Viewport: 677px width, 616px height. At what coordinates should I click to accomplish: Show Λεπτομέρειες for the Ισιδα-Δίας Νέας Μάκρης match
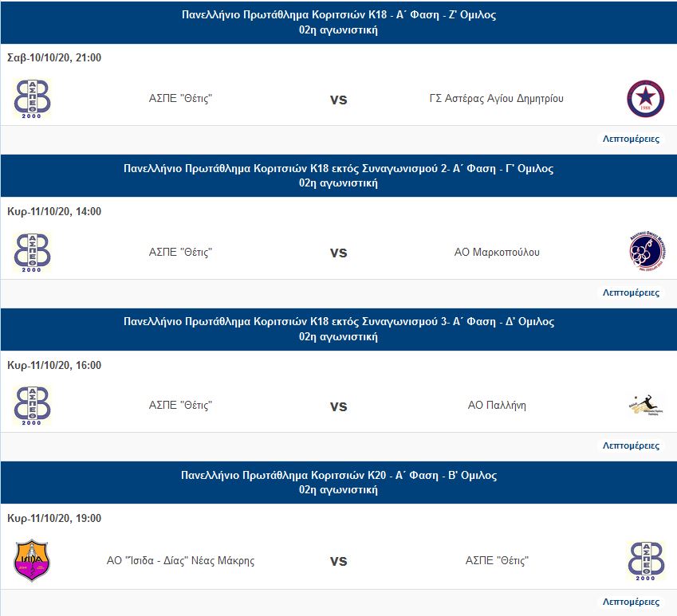click(x=631, y=601)
